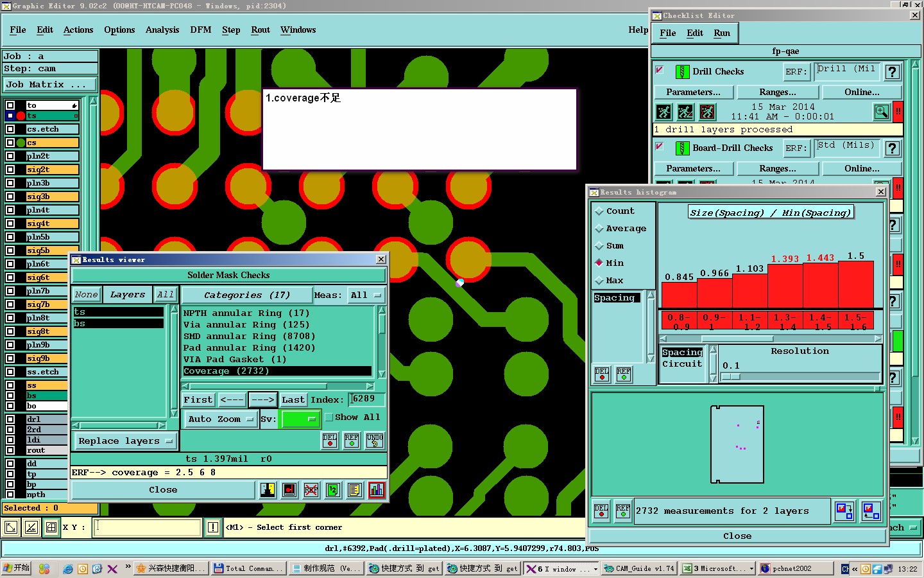Toggle the Board-Drill Checks checkbox
The height and width of the screenshot is (578, 924).
click(660, 146)
